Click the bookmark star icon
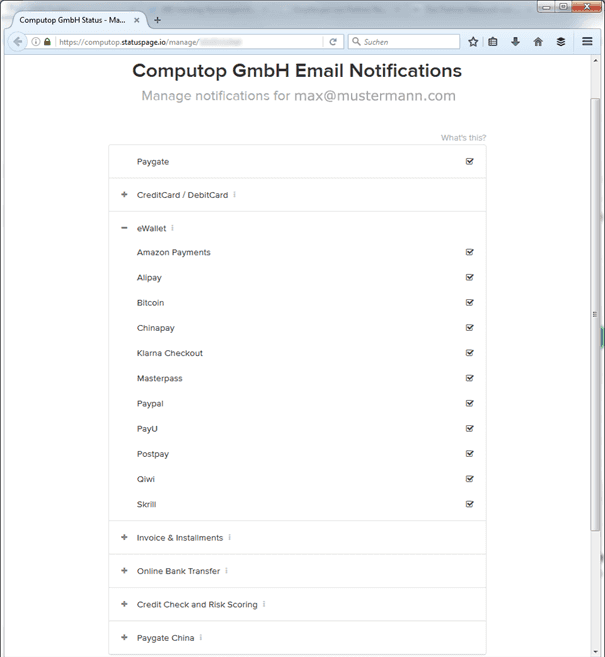 pos(473,42)
